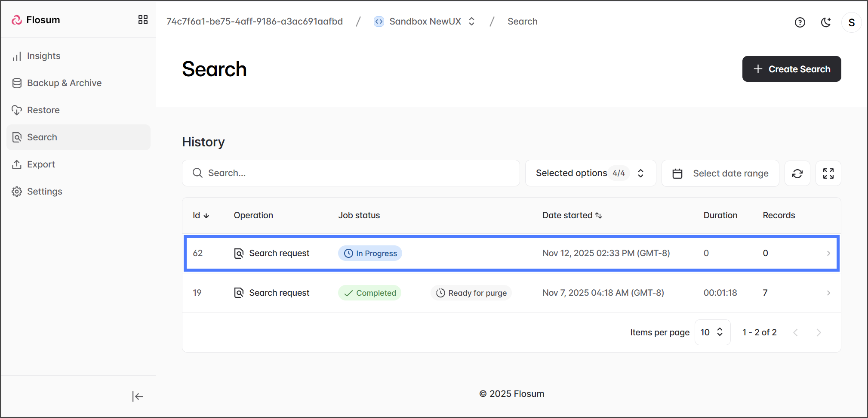This screenshot has height=418, width=868.
Task: Click the Flosum logo
Action: coord(36,20)
